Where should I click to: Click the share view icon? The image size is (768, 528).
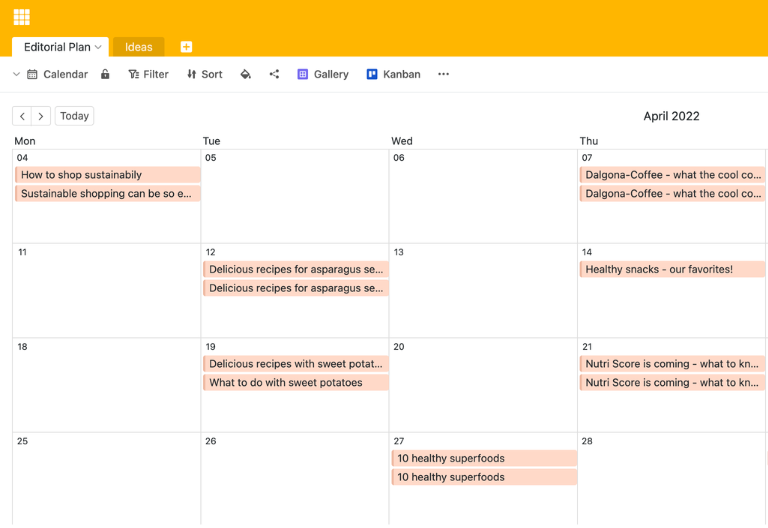(x=274, y=74)
